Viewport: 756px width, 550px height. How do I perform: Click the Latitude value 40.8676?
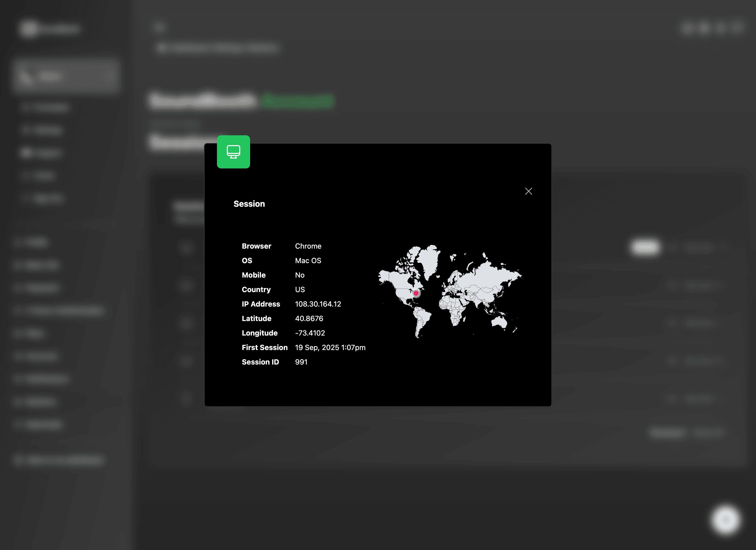pyautogui.click(x=309, y=318)
